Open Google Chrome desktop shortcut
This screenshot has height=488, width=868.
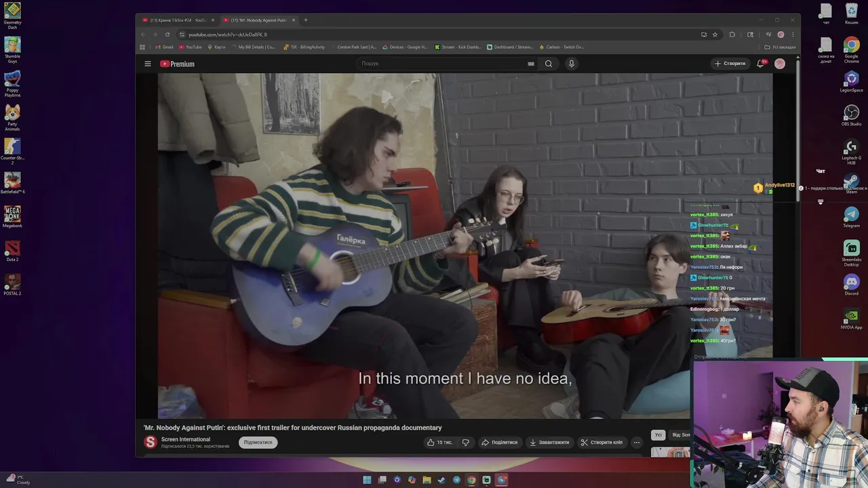coord(851,50)
